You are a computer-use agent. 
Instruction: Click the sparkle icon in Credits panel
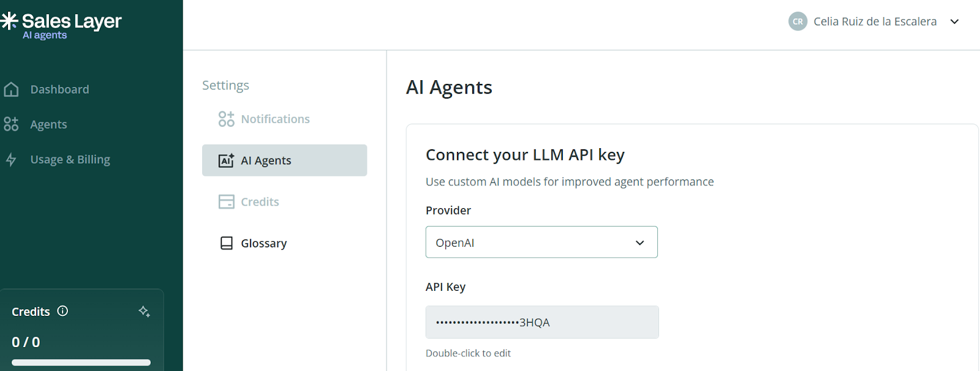[144, 311]
